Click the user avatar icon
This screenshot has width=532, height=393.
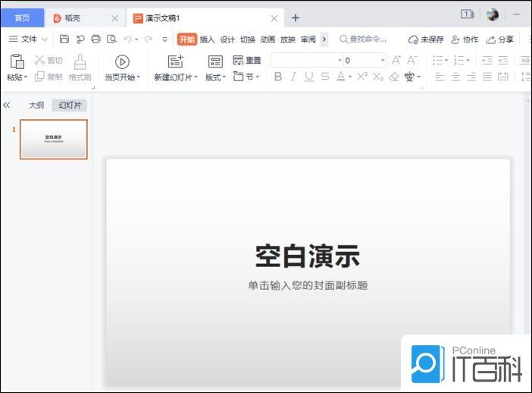pos(493,15)
